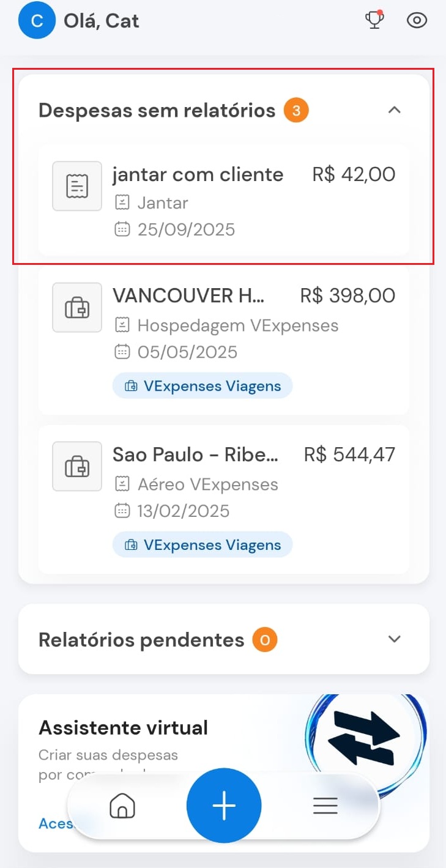This screenshot has width=446, height=868.
Task: Open the Assistente virtual card title
Action: [123, 728]
